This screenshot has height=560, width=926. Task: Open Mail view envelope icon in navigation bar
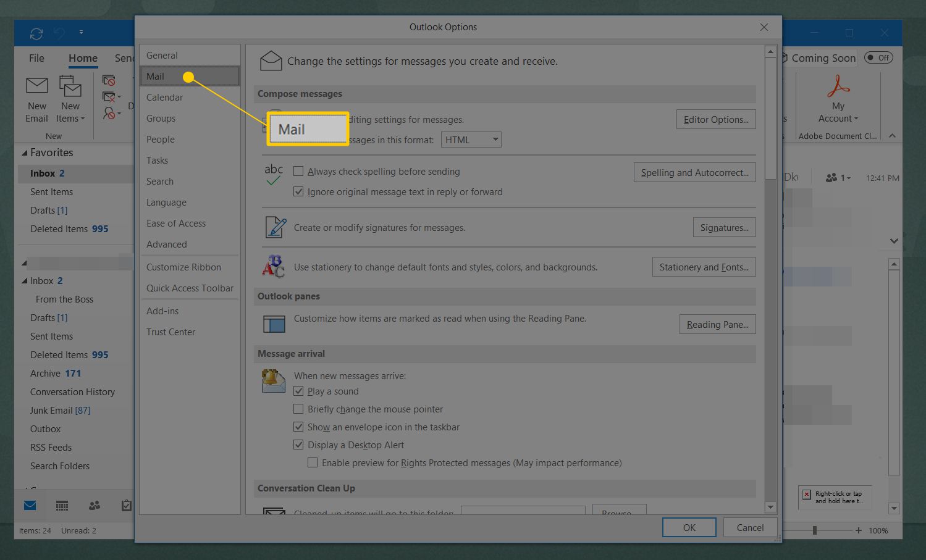click(x=30, y=506)
